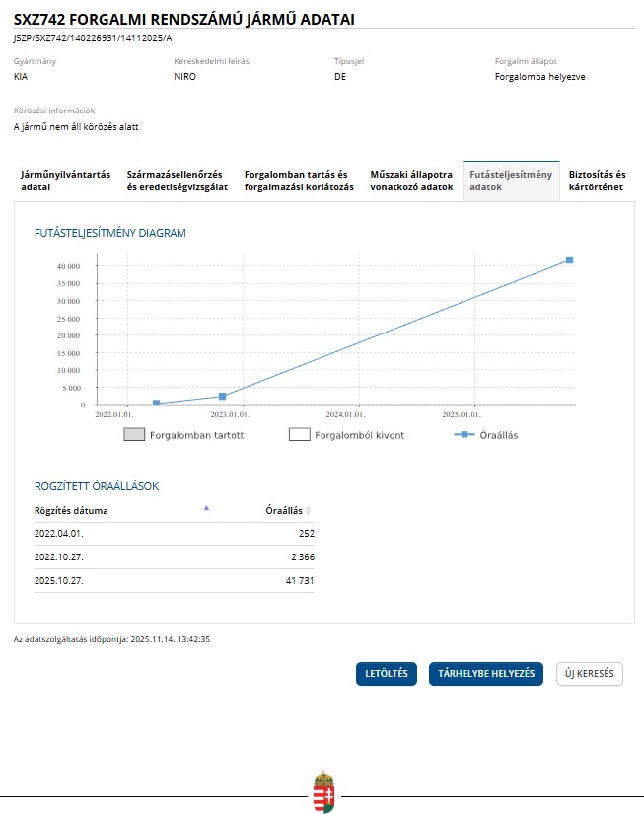Toggle the Forgalomban tartott grey legend swatch

pyautogui.click(x=135, y=435)
